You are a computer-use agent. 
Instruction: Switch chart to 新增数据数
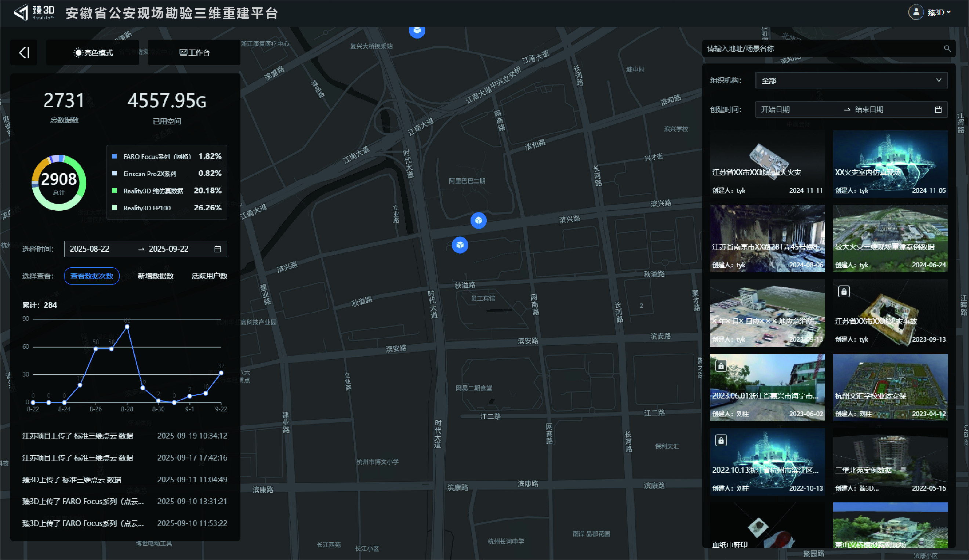click(x=155, y=276)
